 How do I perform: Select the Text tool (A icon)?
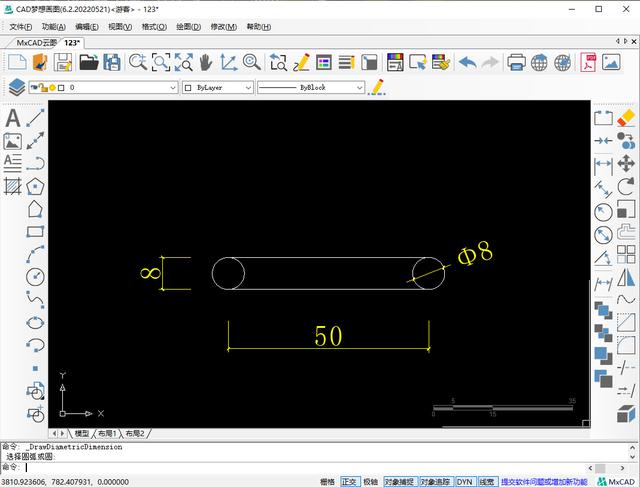[x=12, y=118]
